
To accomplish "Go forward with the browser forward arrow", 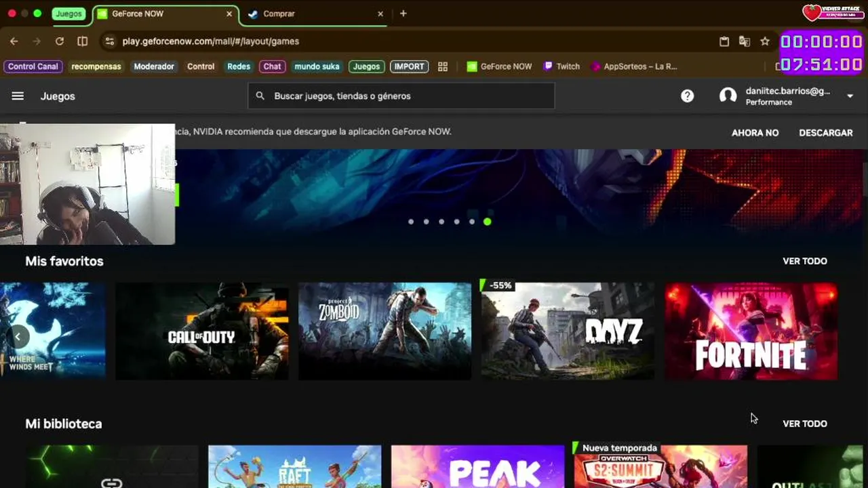I will click(37, 41).
